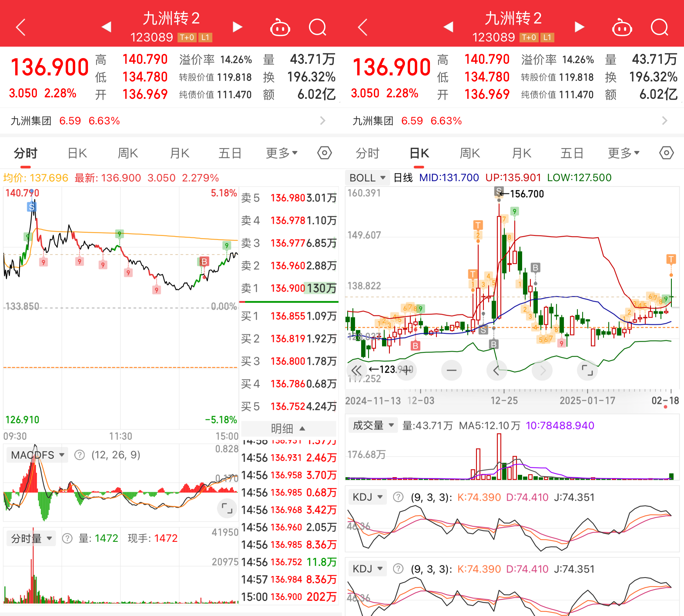This screenshot has height=616, width=684.
Task: Expand the 更多 menu on left panel
Action: [281, 153]
